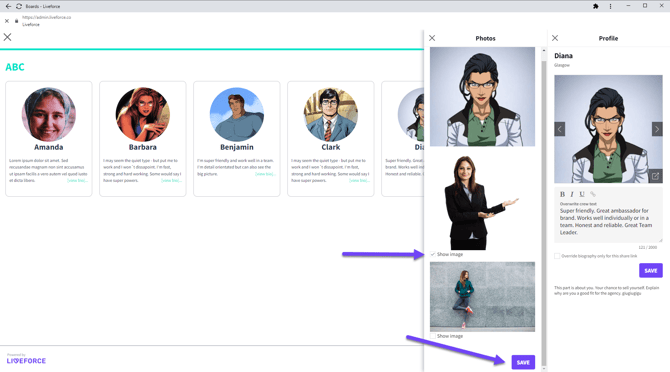Insert a link in biography editor
The width and height of the screenshot is (670, 372).
[x=592, y=194]
